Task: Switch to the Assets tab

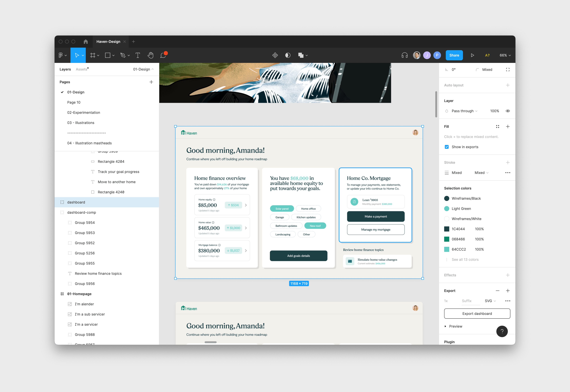Action: click(x=81, y=69)
